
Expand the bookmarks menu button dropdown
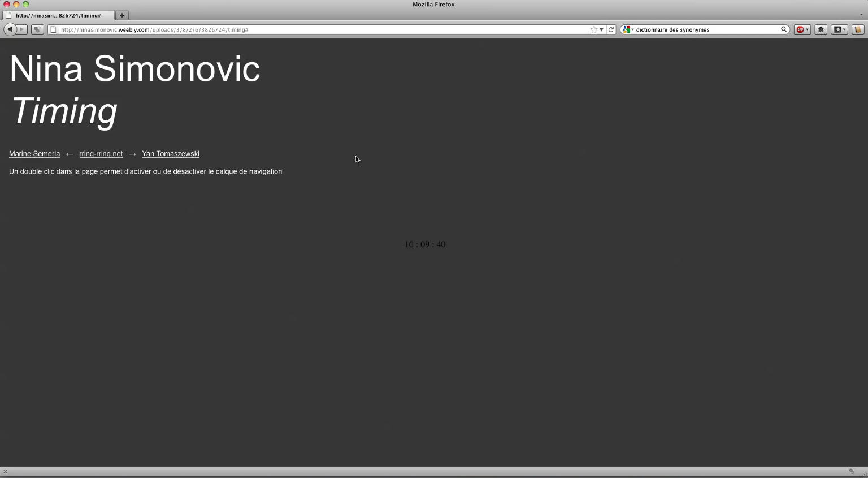tap(844, 29)
